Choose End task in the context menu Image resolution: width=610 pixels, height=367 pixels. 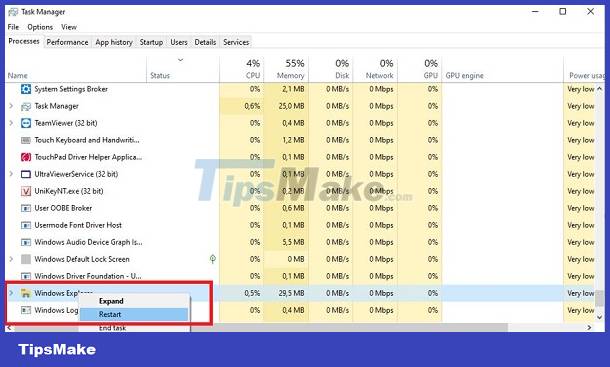[x=112, y=328]
